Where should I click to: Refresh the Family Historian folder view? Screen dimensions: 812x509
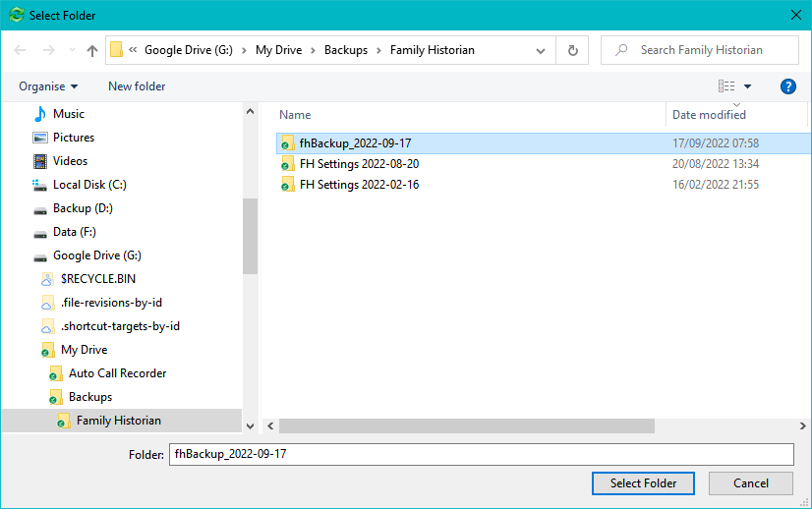coord(572,50)
